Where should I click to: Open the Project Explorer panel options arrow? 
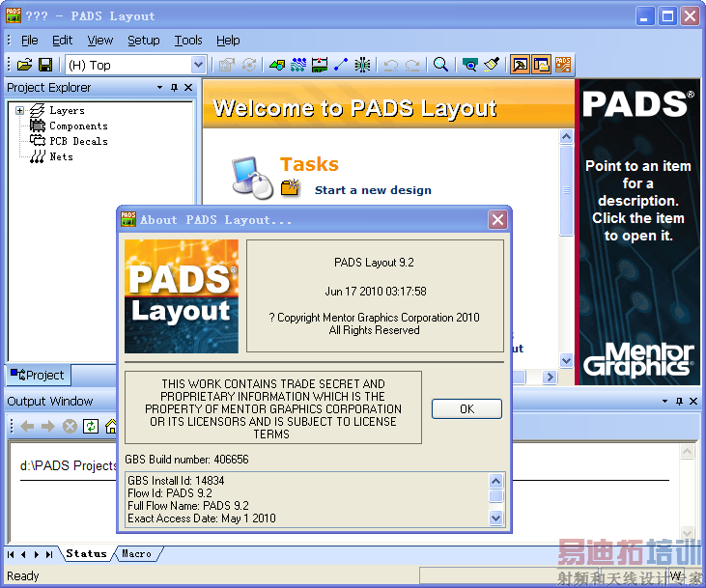click(160, 87)
